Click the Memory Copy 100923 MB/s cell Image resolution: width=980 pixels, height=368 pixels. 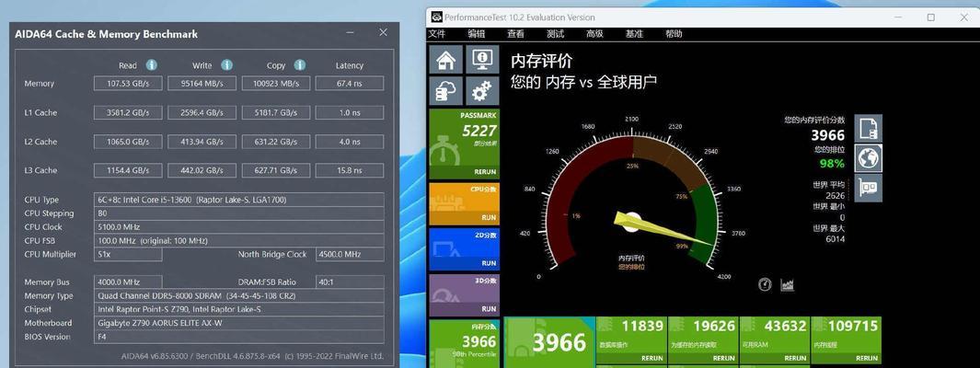276,83
